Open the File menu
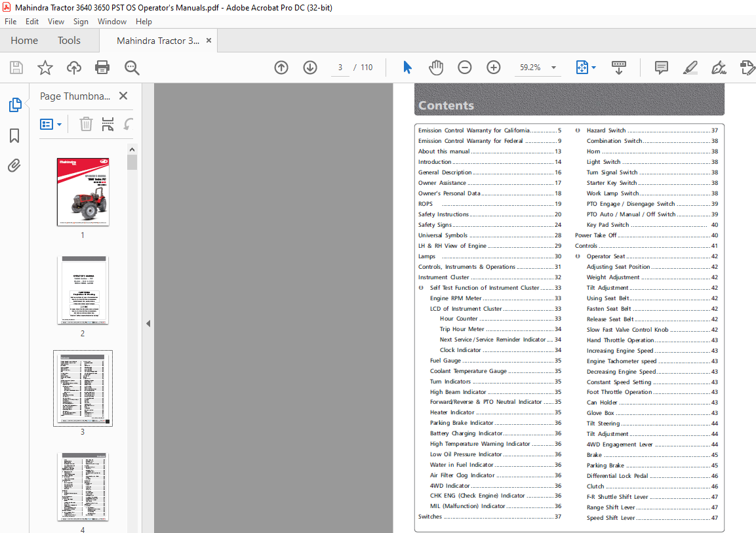The width and height of the screenshot is (756, 533). (10, 21)
